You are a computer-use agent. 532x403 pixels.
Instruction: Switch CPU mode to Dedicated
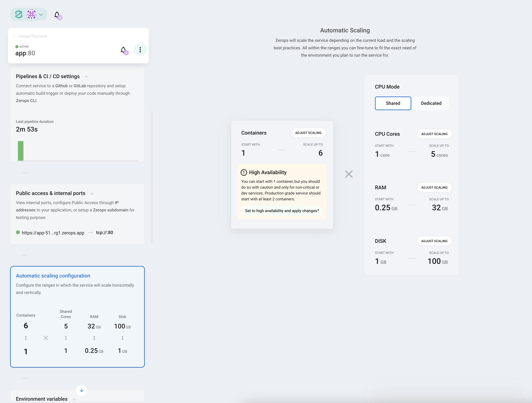(431, 103)
